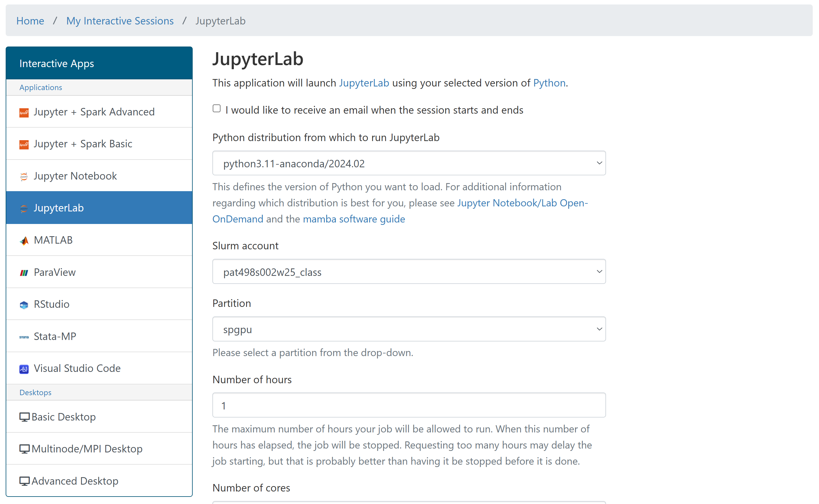Click the Spark Basic app icon
819x504 pixels.
tap(24, 145)
